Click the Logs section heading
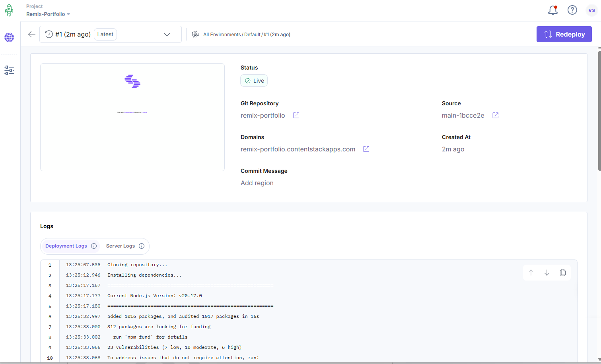Screen dimensions: 601x364 click(47, 226)
